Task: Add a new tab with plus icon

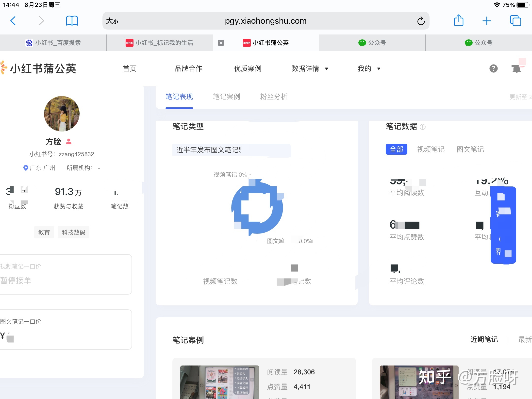Action: 486,21
